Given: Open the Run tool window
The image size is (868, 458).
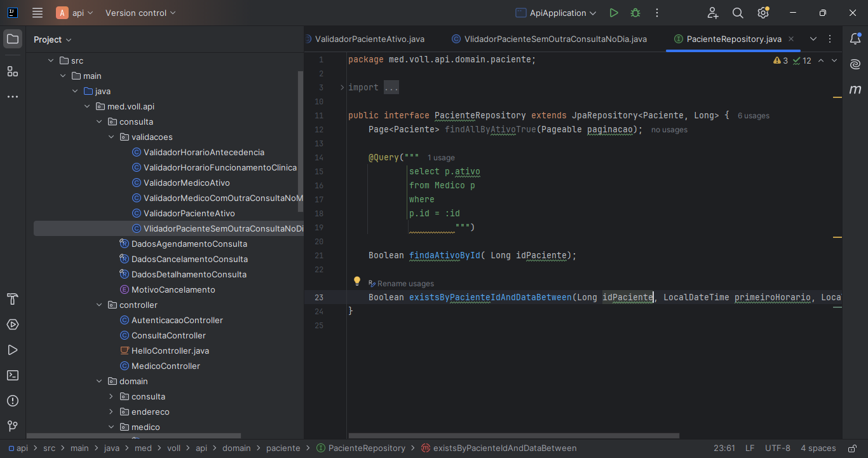Looking at the screenshot, I should (x=13, y=350).
